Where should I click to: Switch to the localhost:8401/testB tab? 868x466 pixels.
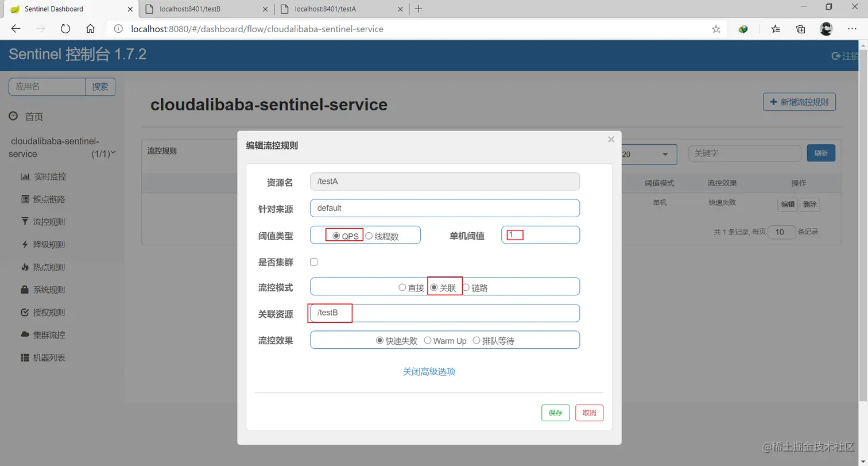click(207, 9)
